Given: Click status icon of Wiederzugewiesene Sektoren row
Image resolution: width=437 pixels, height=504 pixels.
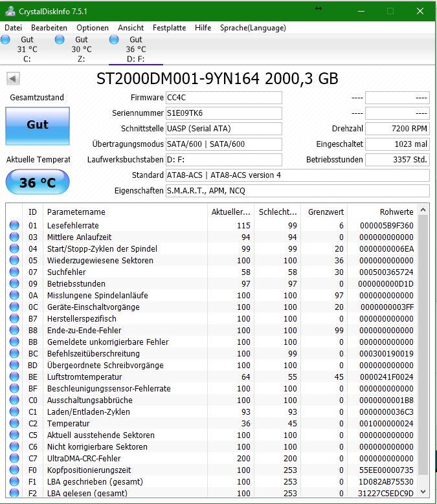Looking at the screenshot, I should [x=14, y=260].
